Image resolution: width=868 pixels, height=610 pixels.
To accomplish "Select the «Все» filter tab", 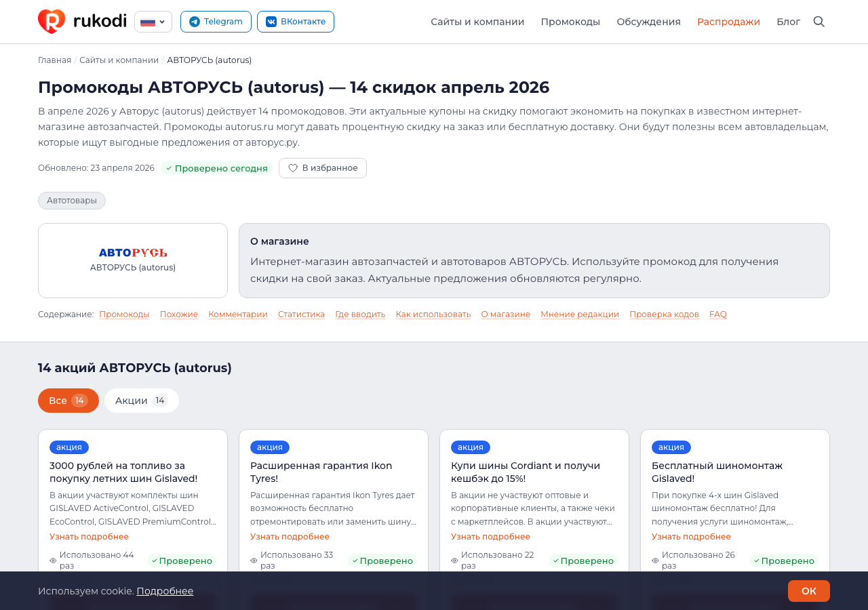I will (x=68, y=401).
